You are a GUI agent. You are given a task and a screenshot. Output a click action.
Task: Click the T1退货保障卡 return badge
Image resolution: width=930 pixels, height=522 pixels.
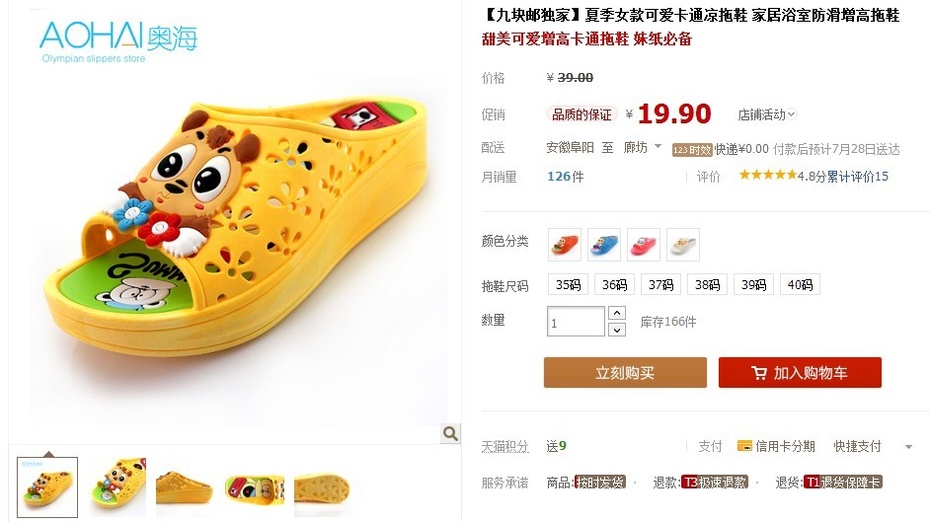tap(843, 482)
